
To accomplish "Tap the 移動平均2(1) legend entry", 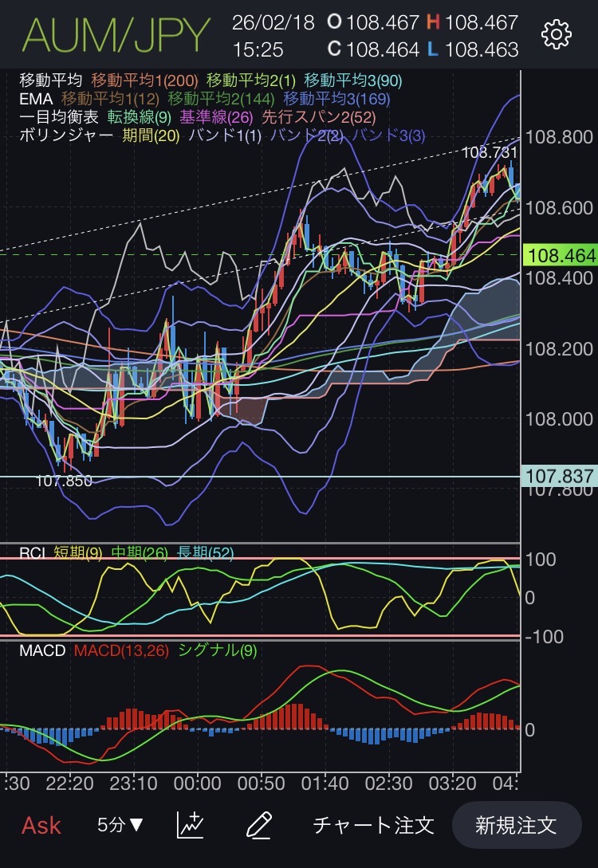I will (251, 81).
